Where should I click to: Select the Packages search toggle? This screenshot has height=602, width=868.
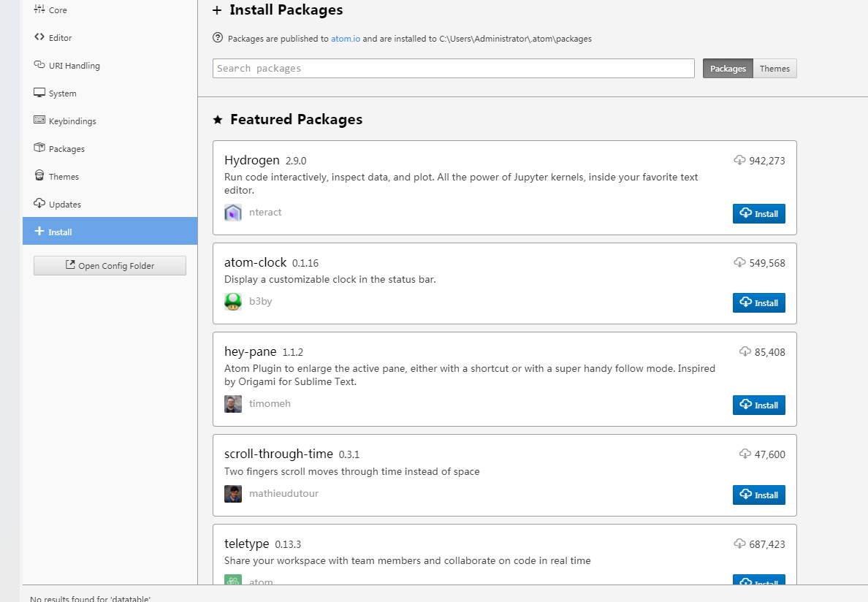(x=728, y=69)
